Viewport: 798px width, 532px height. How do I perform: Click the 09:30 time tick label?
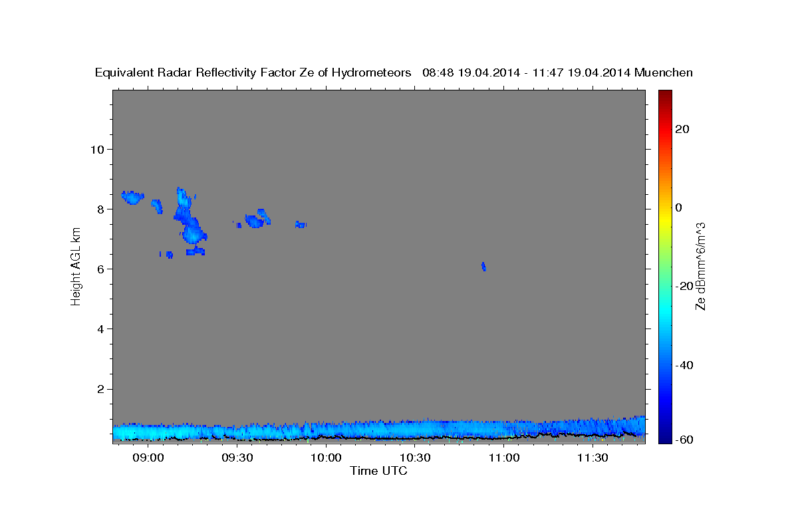coord(237,458)
